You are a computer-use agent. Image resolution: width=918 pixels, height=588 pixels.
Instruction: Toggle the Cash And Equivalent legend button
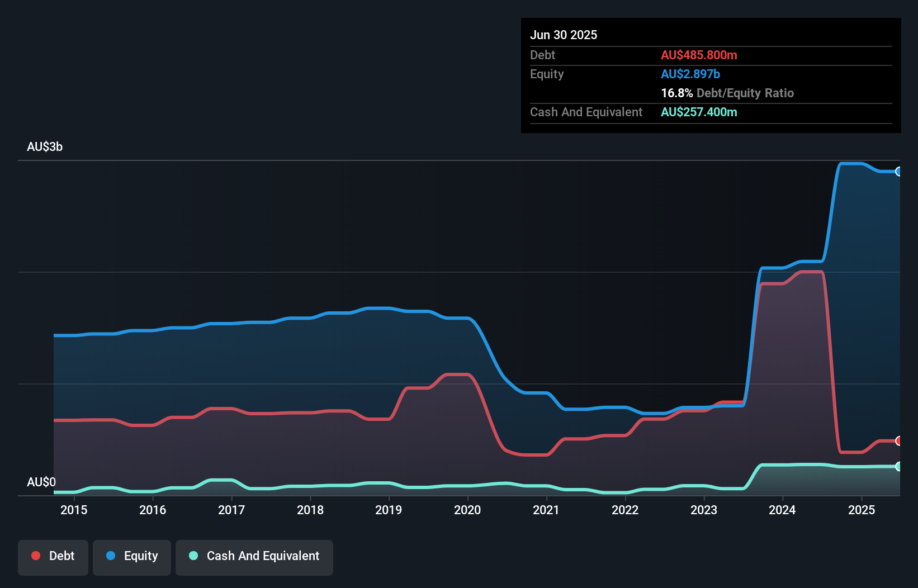254,557
